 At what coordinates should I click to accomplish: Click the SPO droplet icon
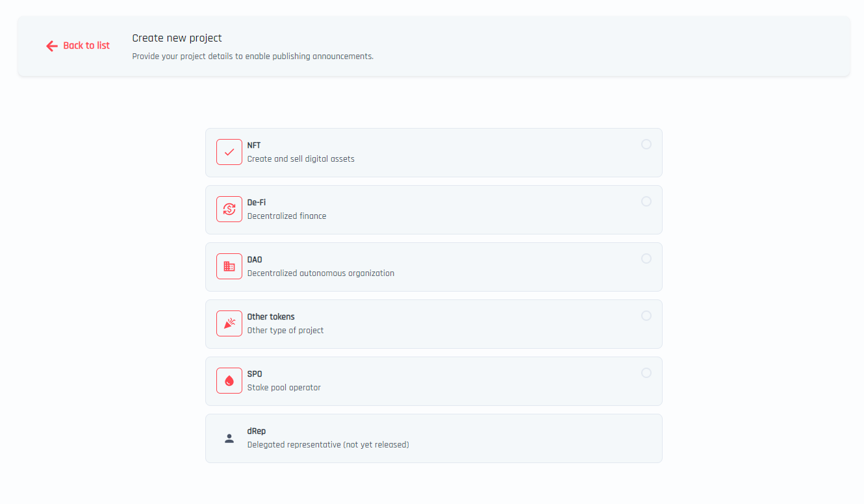(x=229, y=380)
